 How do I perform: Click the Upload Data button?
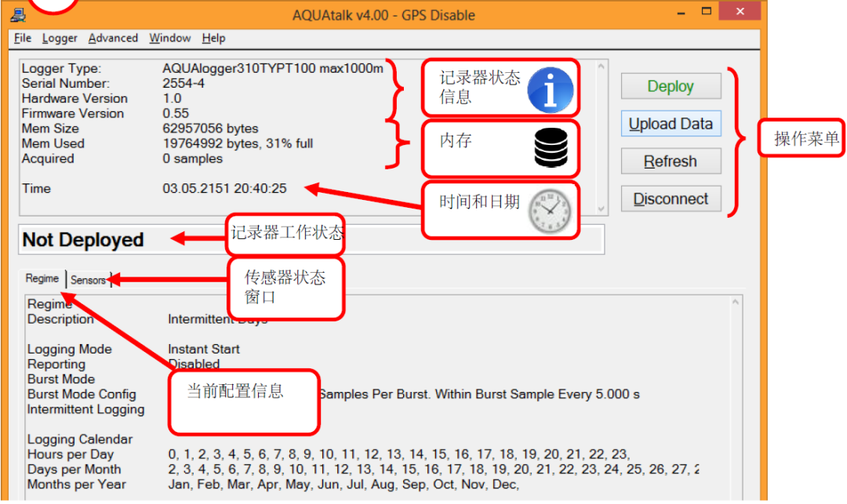tap(671, 123)
